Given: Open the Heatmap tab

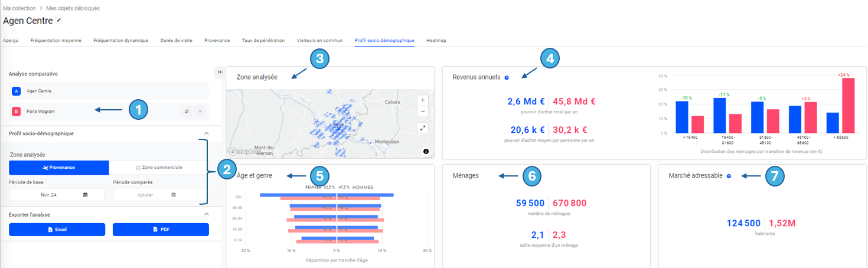Looking at the screenshot, I should [x=436, y=41].
